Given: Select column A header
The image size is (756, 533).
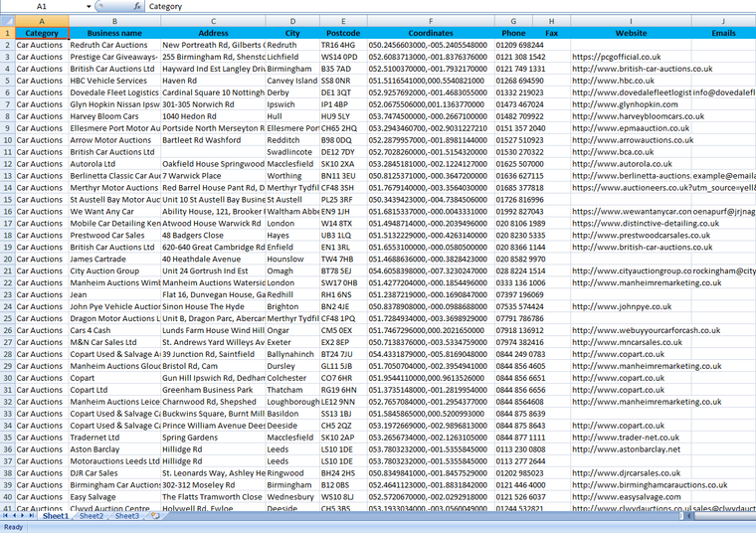Looking at the screenshot, I should (42, 21).
